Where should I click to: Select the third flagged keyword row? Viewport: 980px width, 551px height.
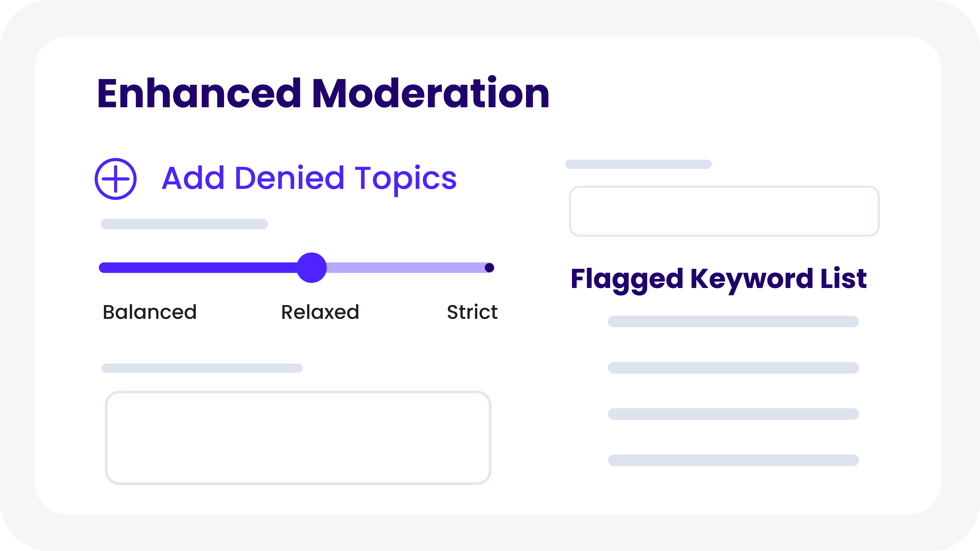(733, 414)
